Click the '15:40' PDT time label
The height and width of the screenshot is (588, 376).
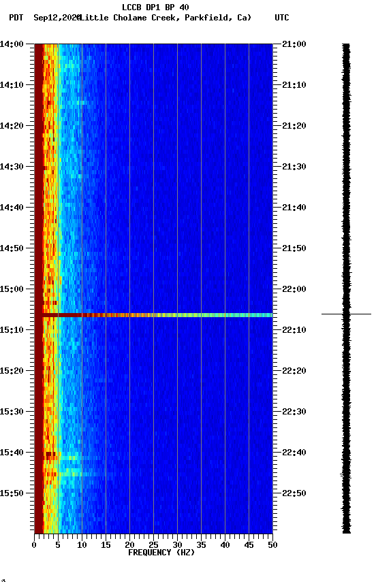click(12, 453)
